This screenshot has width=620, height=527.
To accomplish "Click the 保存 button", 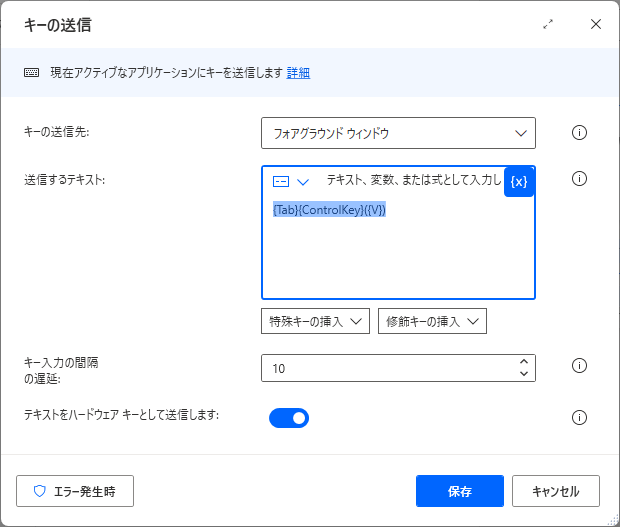I will coord(460,491).
